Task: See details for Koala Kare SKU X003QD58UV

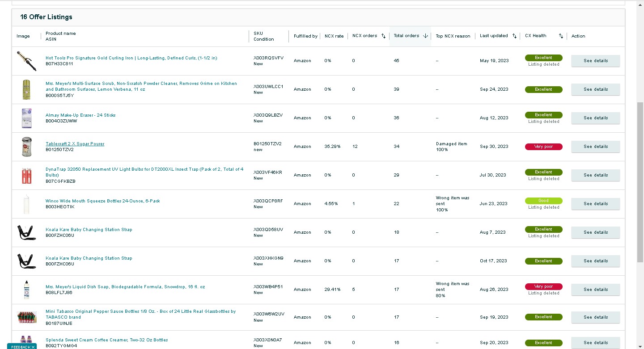Action: pos(595,232)
